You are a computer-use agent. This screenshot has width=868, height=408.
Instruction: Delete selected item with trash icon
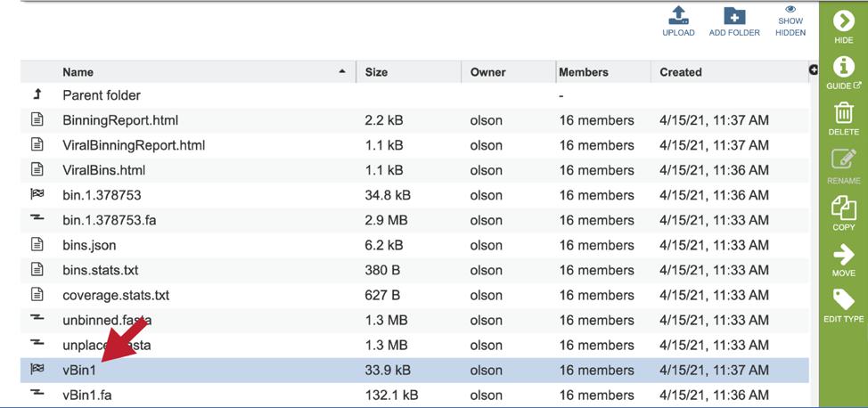point(843,113)
